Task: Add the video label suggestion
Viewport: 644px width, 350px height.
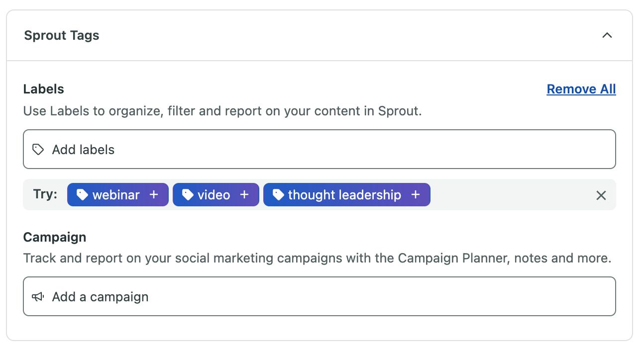Action: click(215, 194)
